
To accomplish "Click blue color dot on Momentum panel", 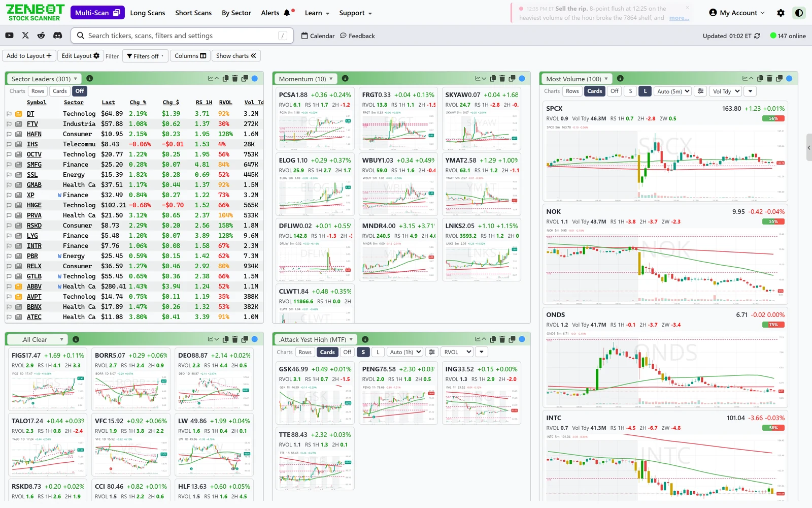I will (522, 78).
